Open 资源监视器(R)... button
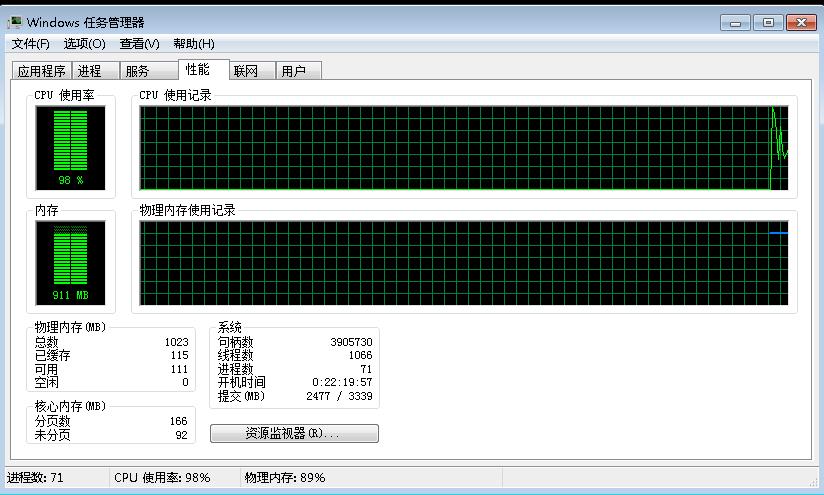The image size is (824, 495). 294,433
